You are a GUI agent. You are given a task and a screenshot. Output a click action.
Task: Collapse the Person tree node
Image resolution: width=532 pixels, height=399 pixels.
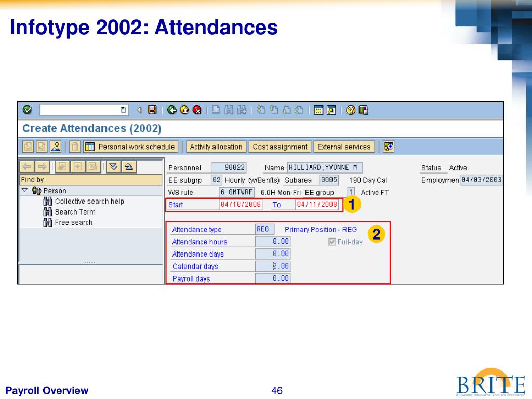(24, 190)
